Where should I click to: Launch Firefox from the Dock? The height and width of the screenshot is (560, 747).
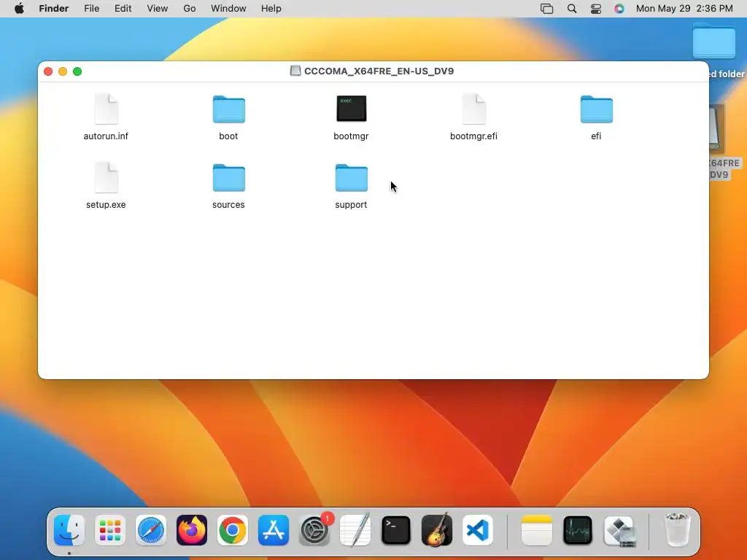192,530
